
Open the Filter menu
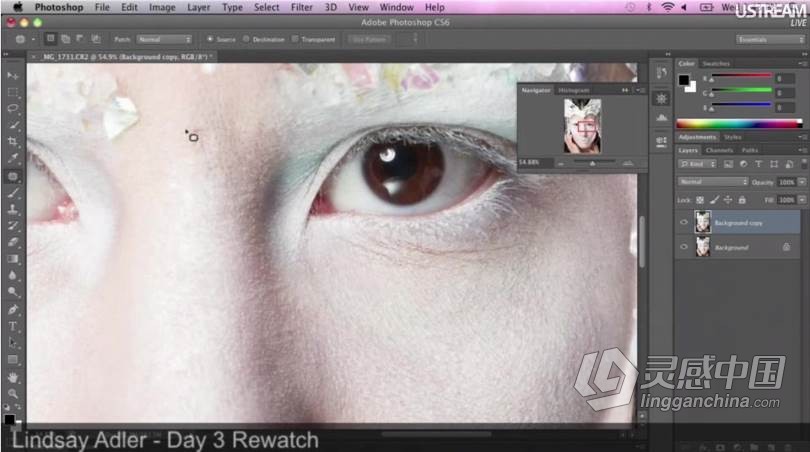[302, 7]
